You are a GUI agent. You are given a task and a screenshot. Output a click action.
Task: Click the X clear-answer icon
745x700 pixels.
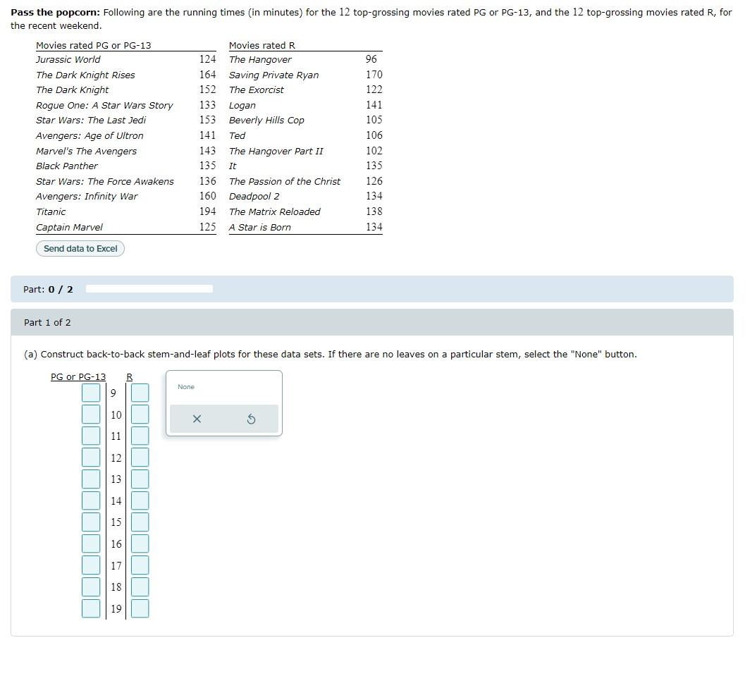pos(196,419)
